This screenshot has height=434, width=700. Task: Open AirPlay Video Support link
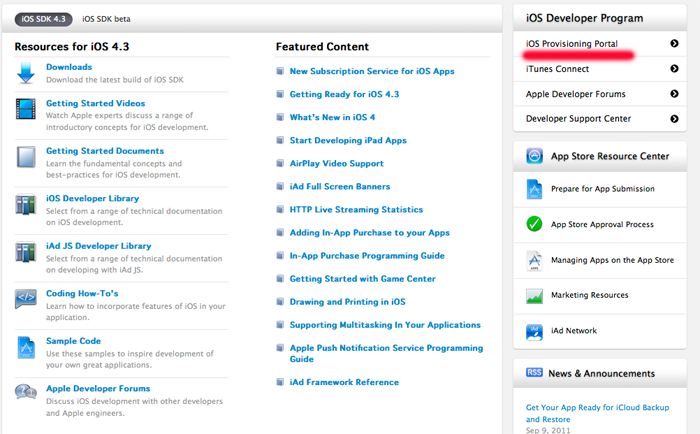tap(337, 163)
